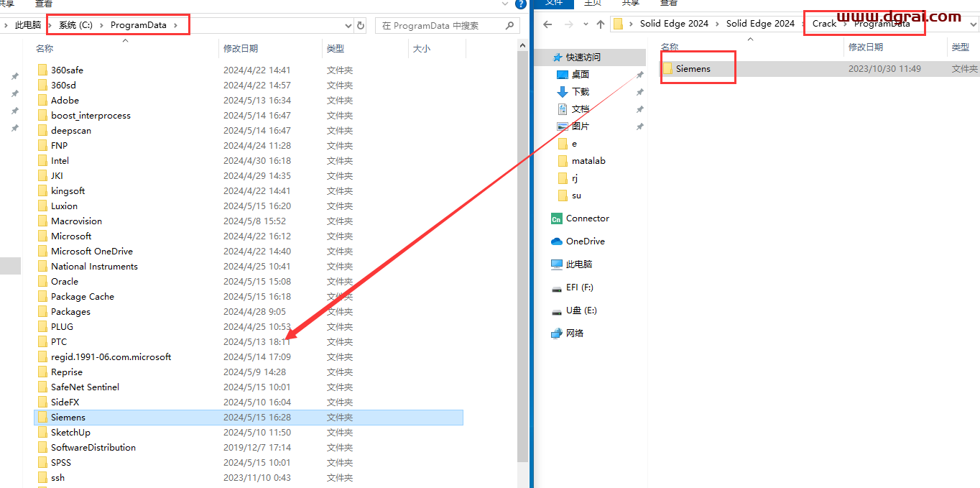
Task: Refresh the left ProgramData window
Action: pyautogui.click(x=361, y=25)
